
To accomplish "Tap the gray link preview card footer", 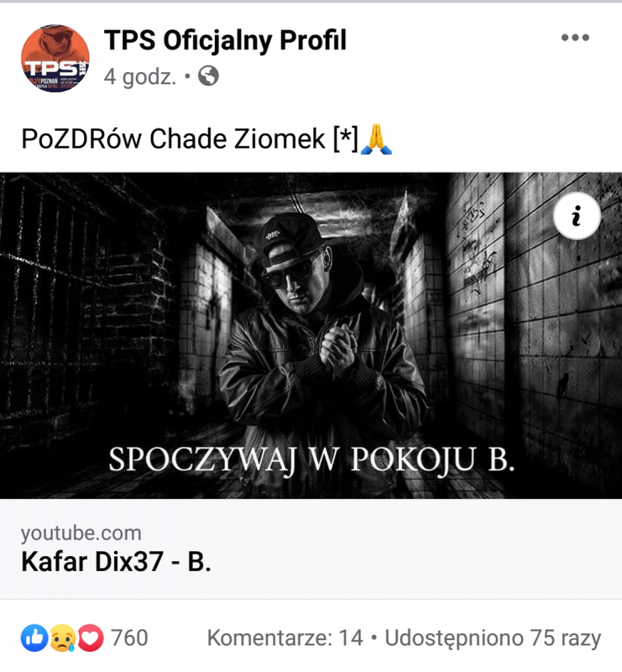I will click(311, 549).
